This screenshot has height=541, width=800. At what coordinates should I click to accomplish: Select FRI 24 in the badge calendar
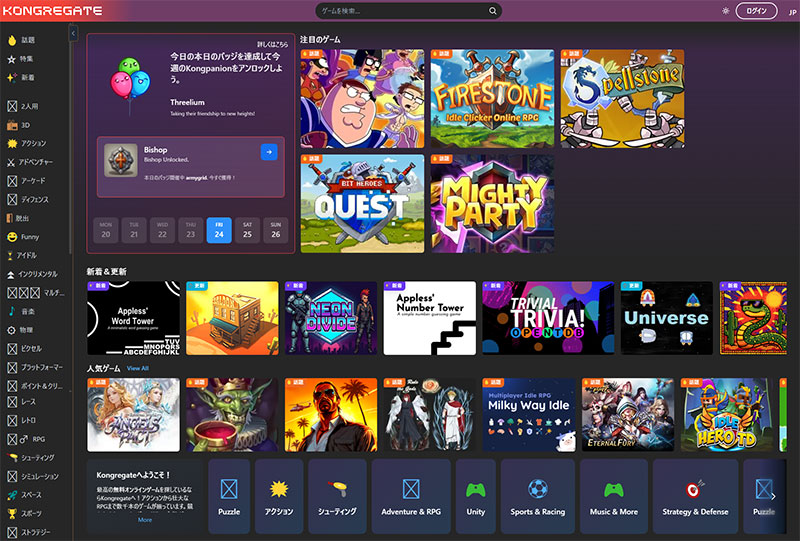click(219, 230)
